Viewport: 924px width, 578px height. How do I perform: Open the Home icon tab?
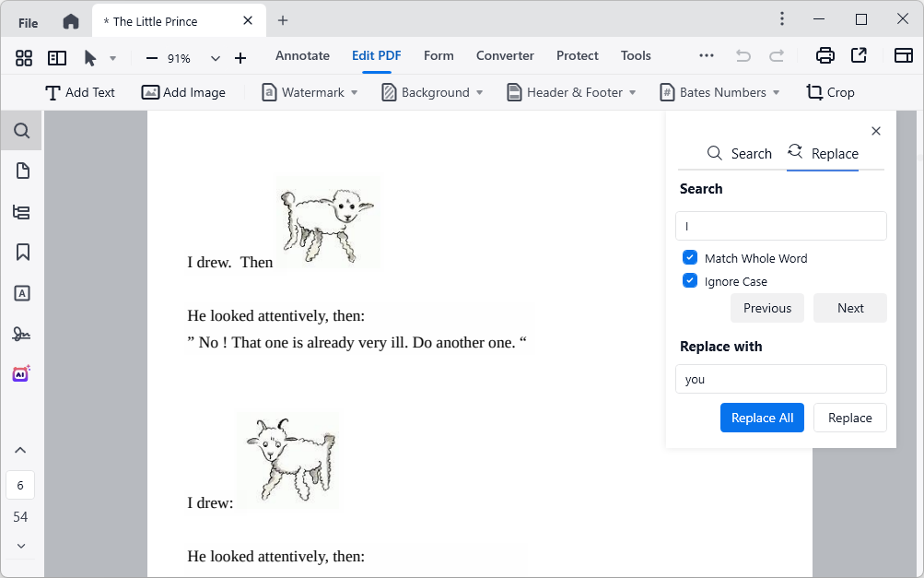tap(71, 21)
